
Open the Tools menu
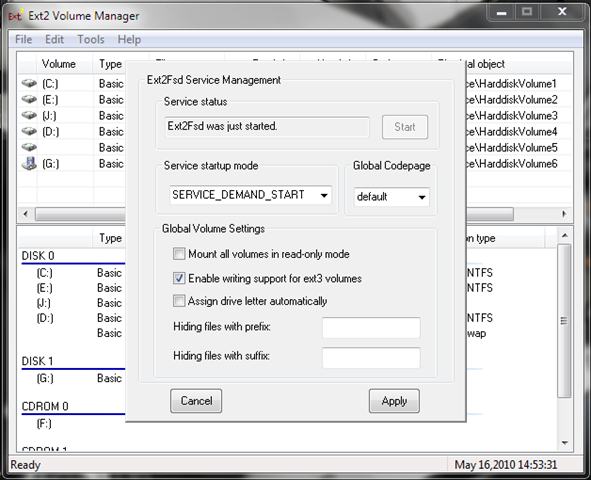(x=91, y=39)
